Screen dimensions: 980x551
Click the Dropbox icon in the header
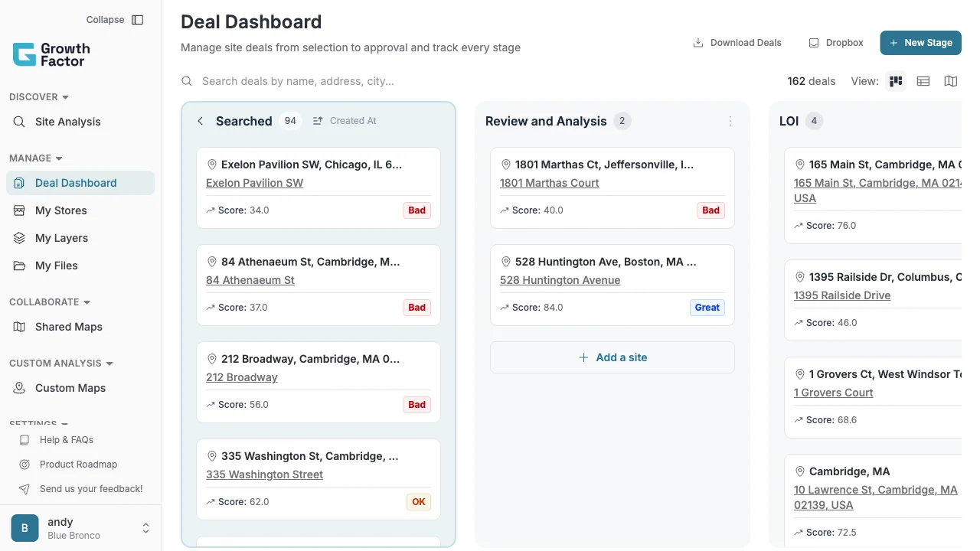813,43
